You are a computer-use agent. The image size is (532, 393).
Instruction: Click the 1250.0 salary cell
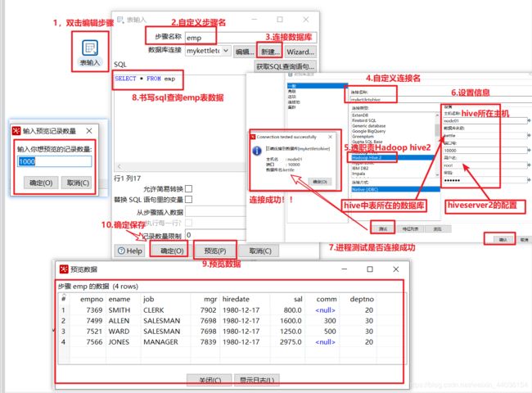291,332
